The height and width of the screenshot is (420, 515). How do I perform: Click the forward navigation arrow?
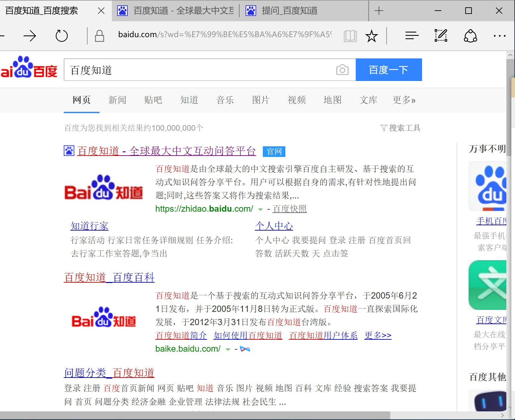30,36
